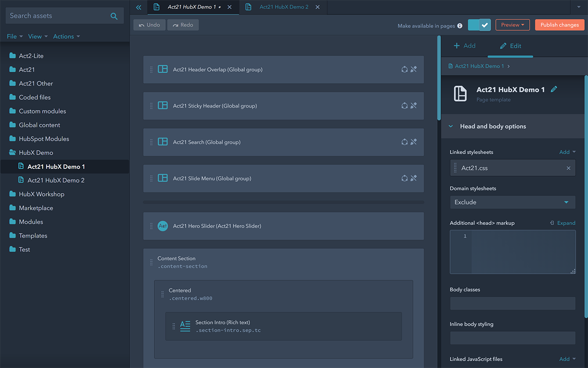Toggle the Make available in pages switch
This screenshot has width=588, height=368.
[480, 25]
